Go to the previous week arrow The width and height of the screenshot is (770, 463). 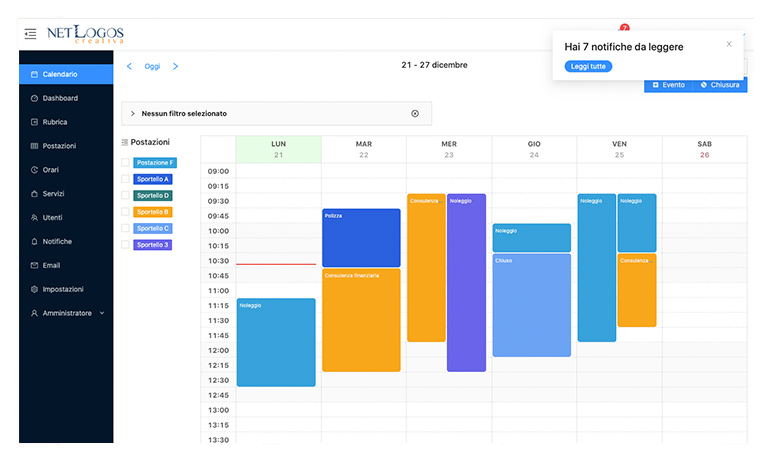point(129,66)
